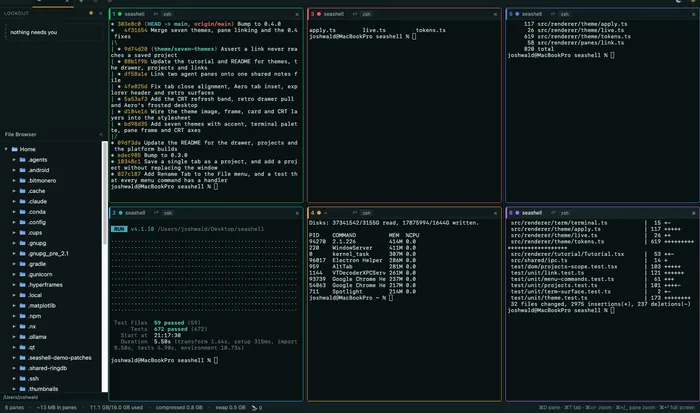Click '6 panes' in the status bar
The width and height of the screenshot is (700, 413).
pos(14,408)
